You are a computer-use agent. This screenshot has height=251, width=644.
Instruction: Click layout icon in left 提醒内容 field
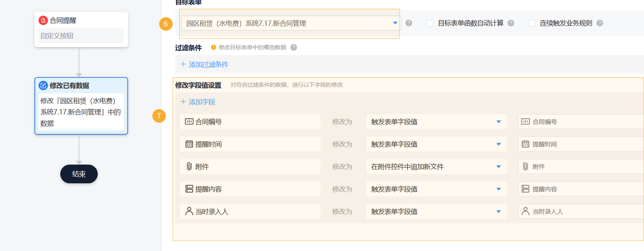(x=189, y=189)
